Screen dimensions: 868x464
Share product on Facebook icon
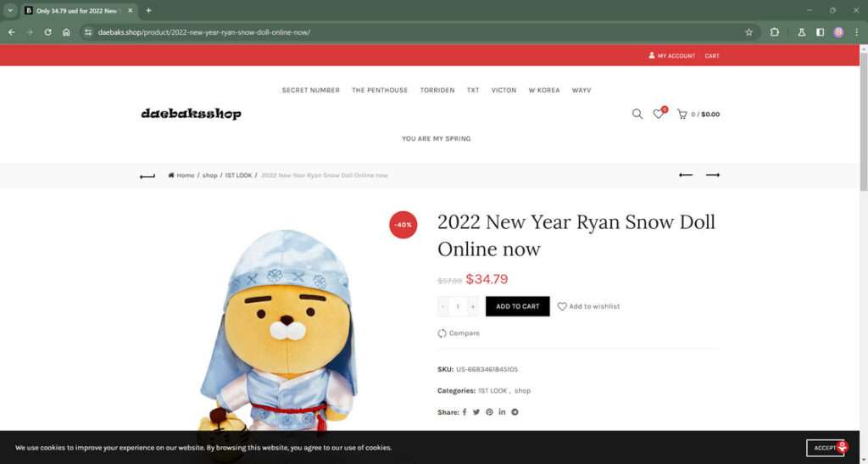click(465, 412)
